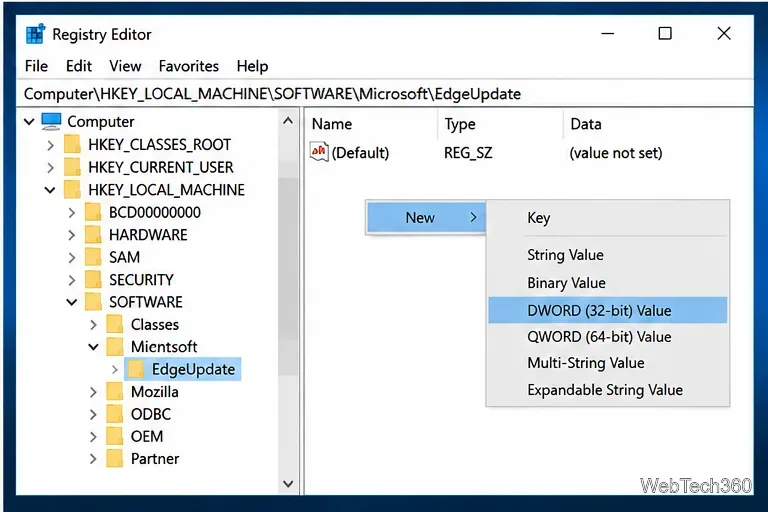
Task: Collapse the Computer root node
Action: 29,121
